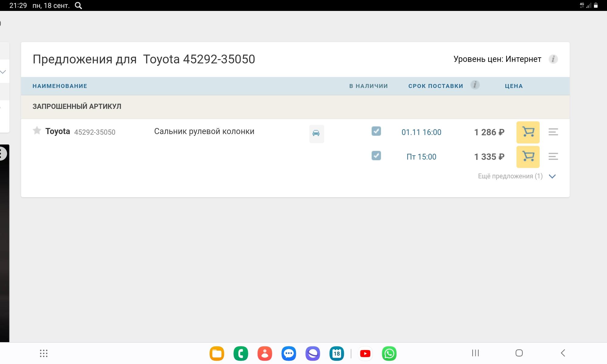Check the battery indicator in the status bar
Viewport: 607px width, 364px height.
pos(596,5)
